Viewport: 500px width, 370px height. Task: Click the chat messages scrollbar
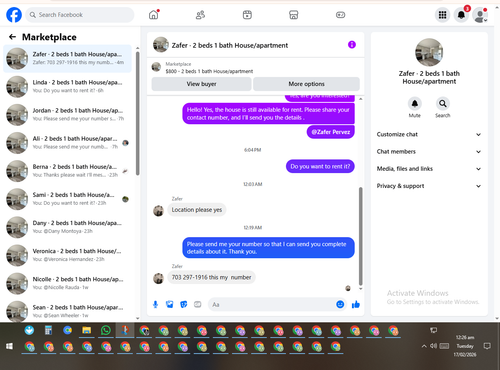(360, 236)
